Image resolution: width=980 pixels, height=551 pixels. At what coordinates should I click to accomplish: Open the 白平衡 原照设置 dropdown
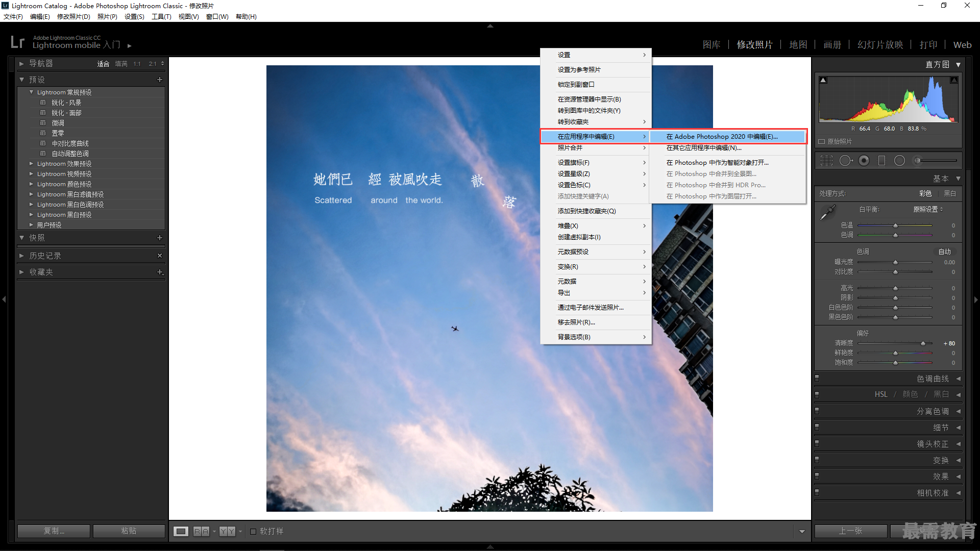[928, 209]
